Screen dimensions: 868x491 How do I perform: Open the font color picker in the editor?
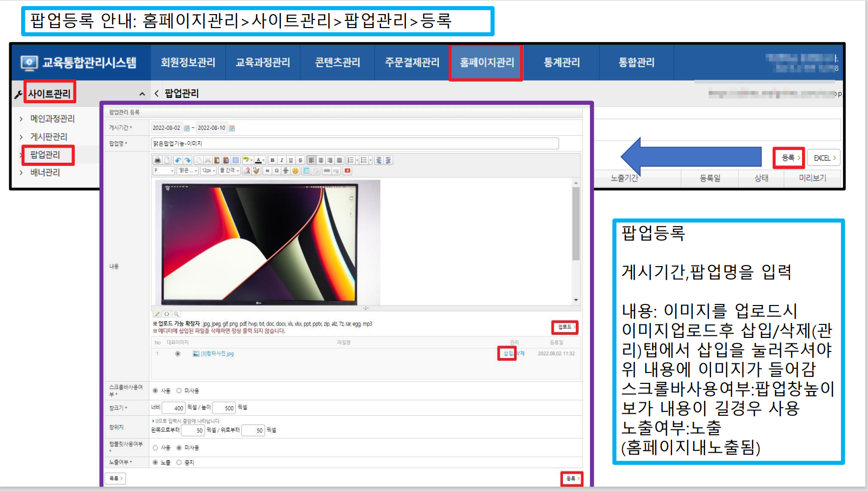259,160
